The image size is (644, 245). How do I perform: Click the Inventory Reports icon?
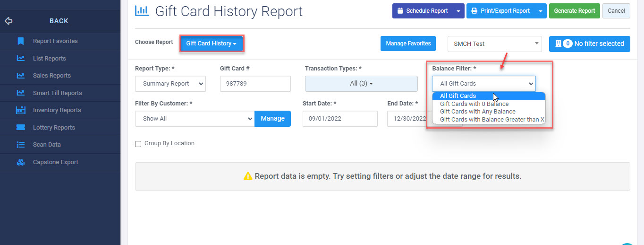(20, 110)
